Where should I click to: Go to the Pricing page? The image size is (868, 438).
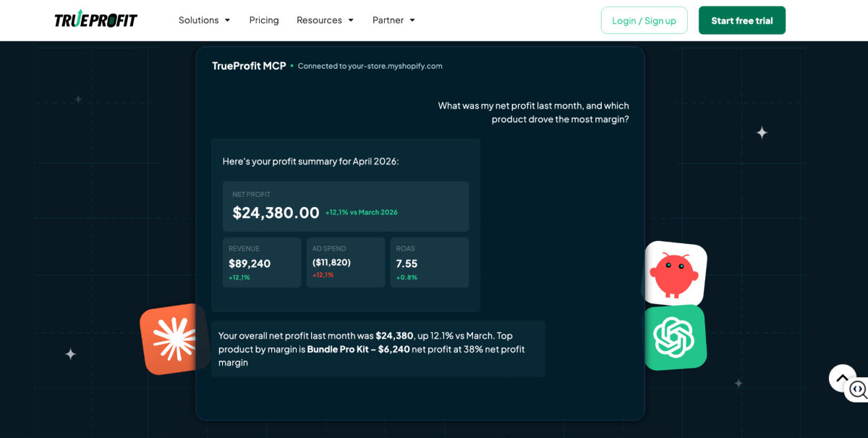[x=264, y=20]
